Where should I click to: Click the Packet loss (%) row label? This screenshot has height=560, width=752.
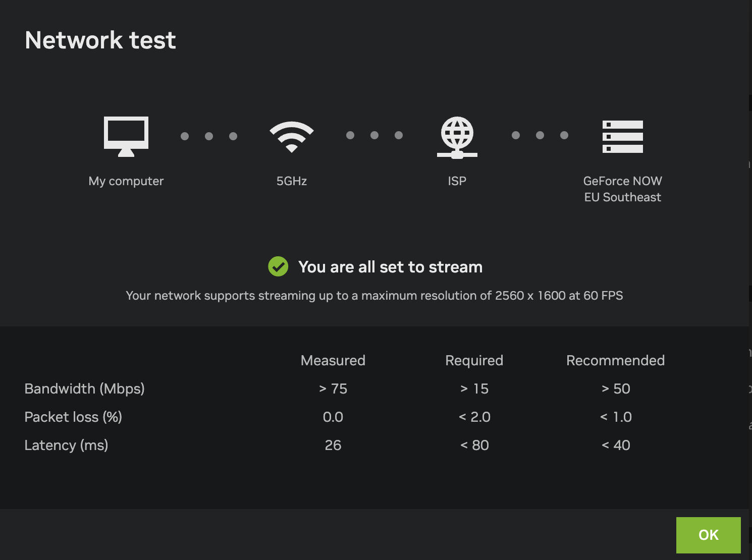click(73, 417)
